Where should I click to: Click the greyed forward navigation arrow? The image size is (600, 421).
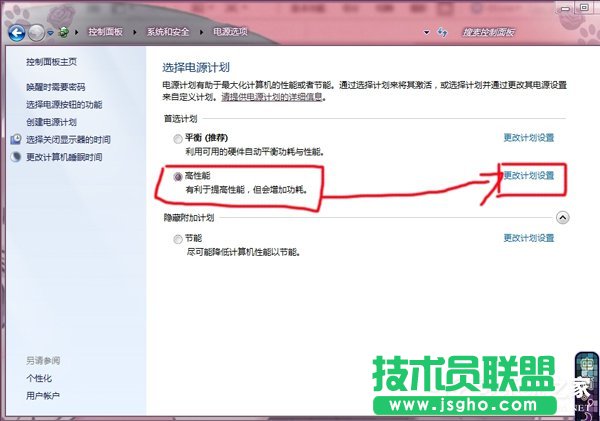pyautogui.click(x=37, y=33)
